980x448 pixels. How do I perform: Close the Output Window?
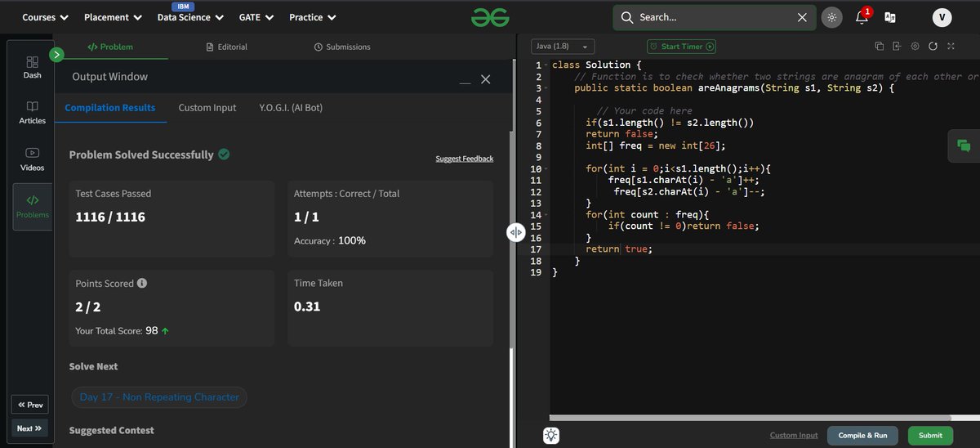point(486,79)
